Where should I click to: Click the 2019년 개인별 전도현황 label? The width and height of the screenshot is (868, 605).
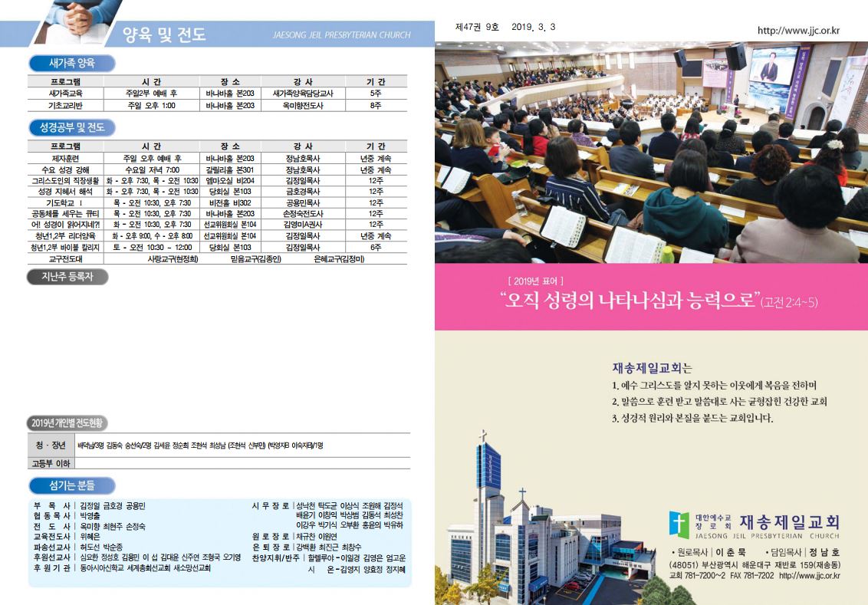[67, 423]
